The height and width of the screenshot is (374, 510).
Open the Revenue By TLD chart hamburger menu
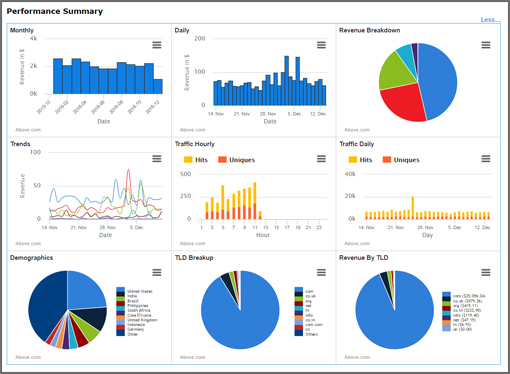coord(486,273)
